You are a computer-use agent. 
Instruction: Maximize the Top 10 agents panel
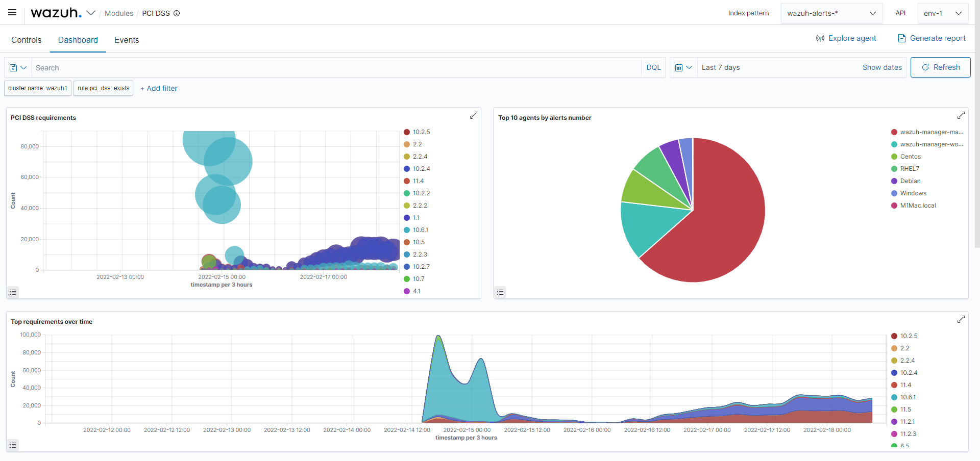pos(961,116)
